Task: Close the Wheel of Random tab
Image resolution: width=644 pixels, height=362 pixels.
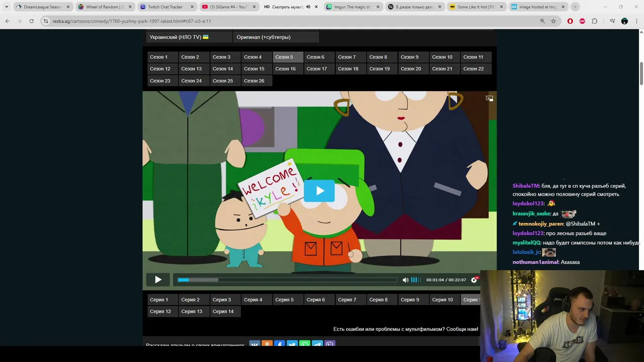Action: (x=130, y=7)
